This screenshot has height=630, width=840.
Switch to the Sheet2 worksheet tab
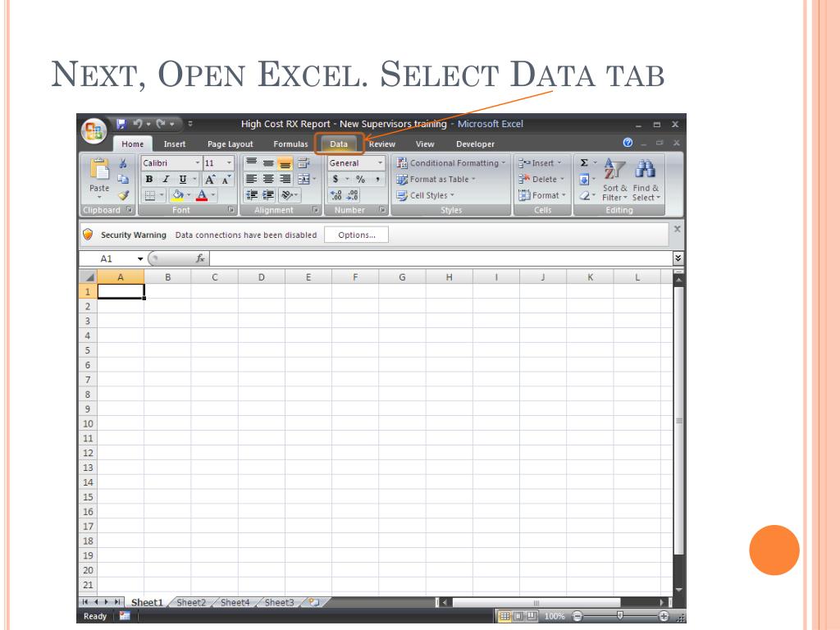[191, 602]
